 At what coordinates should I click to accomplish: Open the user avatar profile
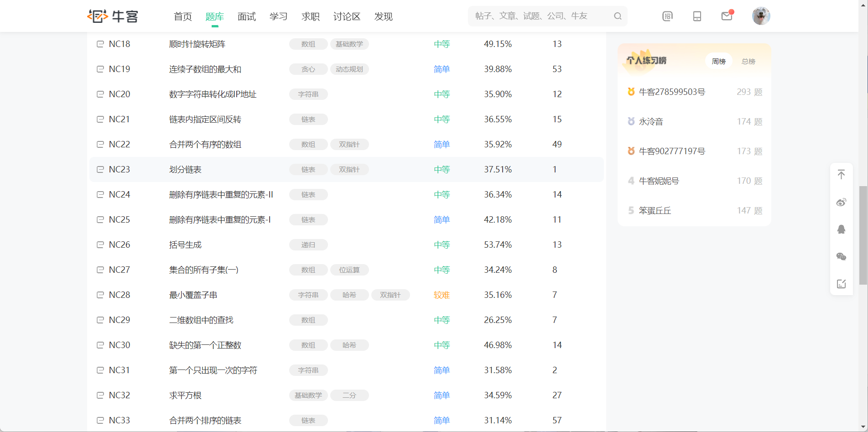pos(761,16)
